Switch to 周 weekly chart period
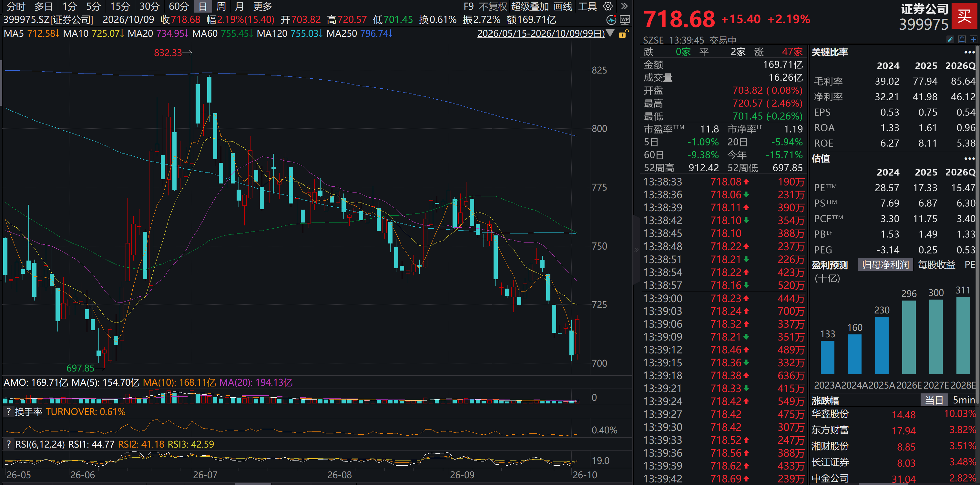The height and width of the screenshot is (485, 980). coord(221,6)
